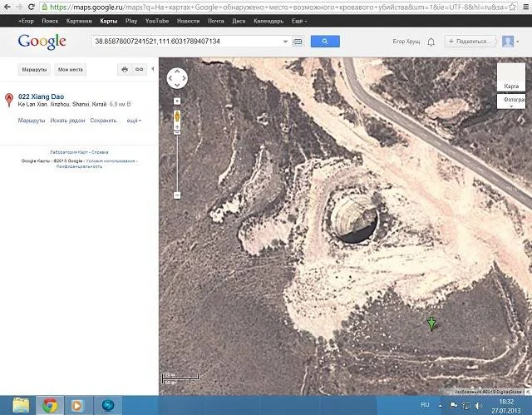Open Карты in the Google bar
Image resolution: width=532 pixels, height=415 pixels.
click(109, 21)
